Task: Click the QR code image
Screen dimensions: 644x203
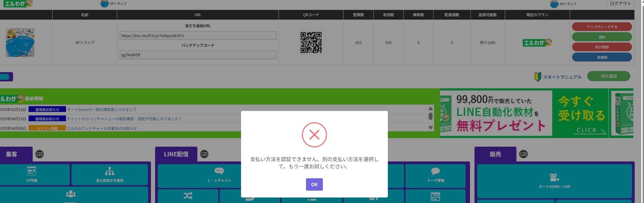Action: coord(311,42)
